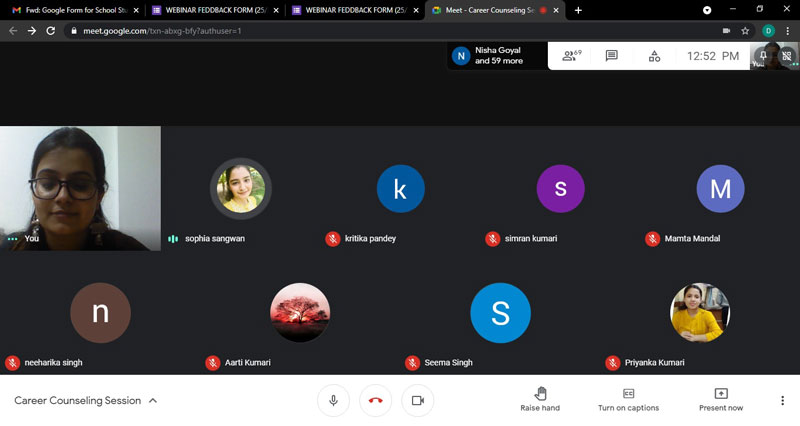The width and height of the screenshot is (800, 426).
Task: Select Priyanka Kumari's video tile
Action: click(x=699, y=318)
